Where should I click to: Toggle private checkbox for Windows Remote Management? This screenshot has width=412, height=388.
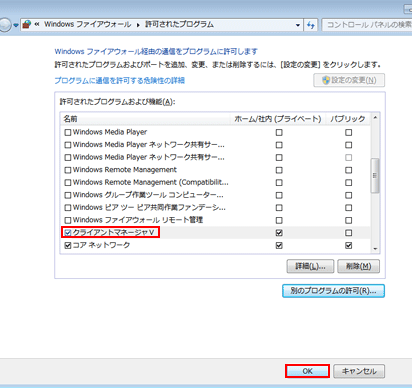pos(279,170)
